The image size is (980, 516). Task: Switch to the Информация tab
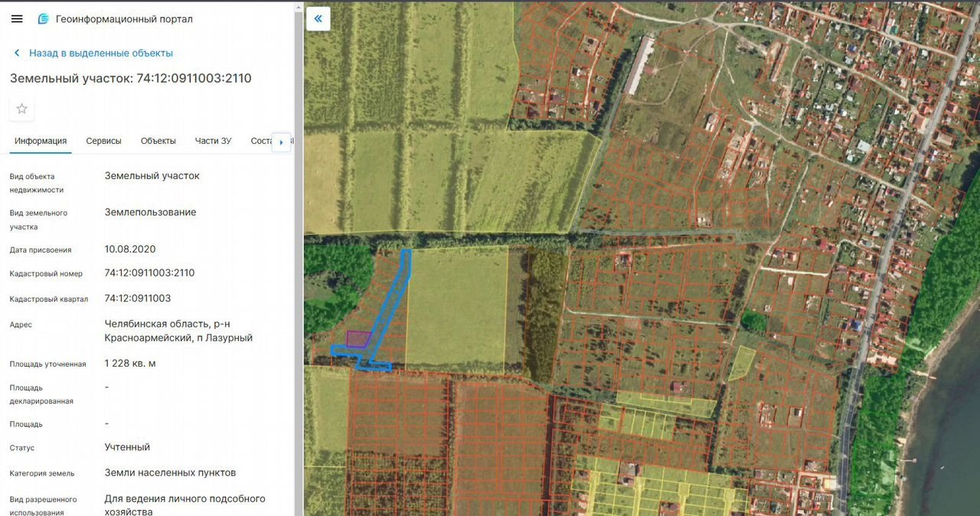pos(41,141)
